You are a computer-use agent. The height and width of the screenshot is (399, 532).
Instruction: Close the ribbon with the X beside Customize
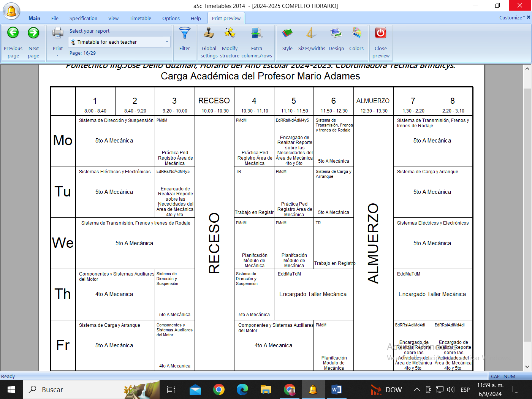tap(528, 17)
